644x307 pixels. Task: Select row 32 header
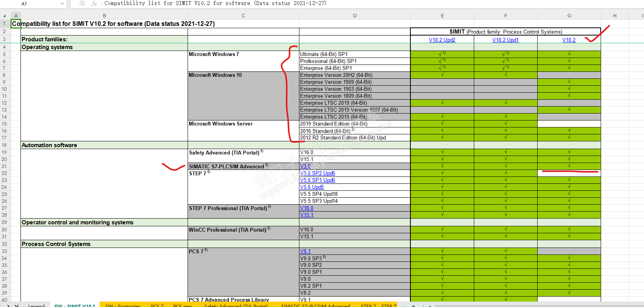5,244
